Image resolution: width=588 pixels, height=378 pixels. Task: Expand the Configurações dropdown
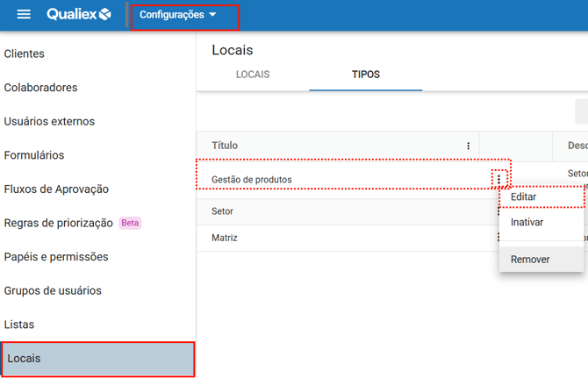(178, 15)
